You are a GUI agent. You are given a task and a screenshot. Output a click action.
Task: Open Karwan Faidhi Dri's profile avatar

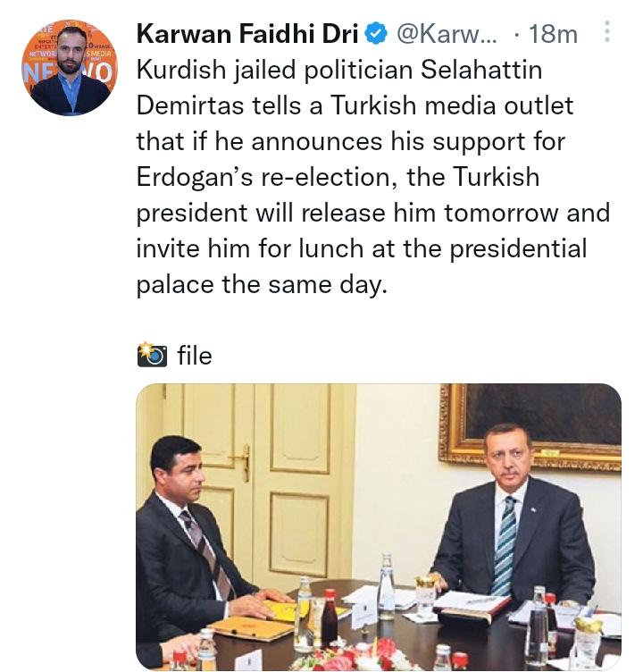tap(70, 68)
